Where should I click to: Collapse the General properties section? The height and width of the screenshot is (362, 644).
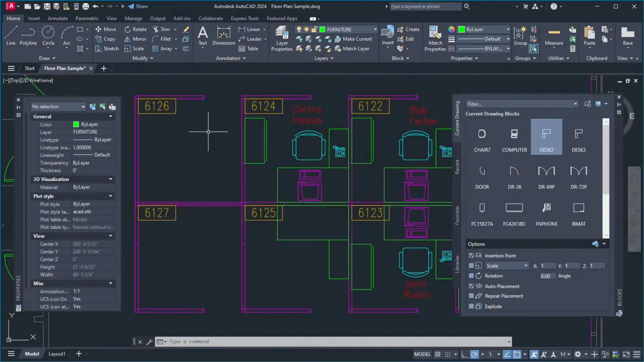click(x=111, y=116)
